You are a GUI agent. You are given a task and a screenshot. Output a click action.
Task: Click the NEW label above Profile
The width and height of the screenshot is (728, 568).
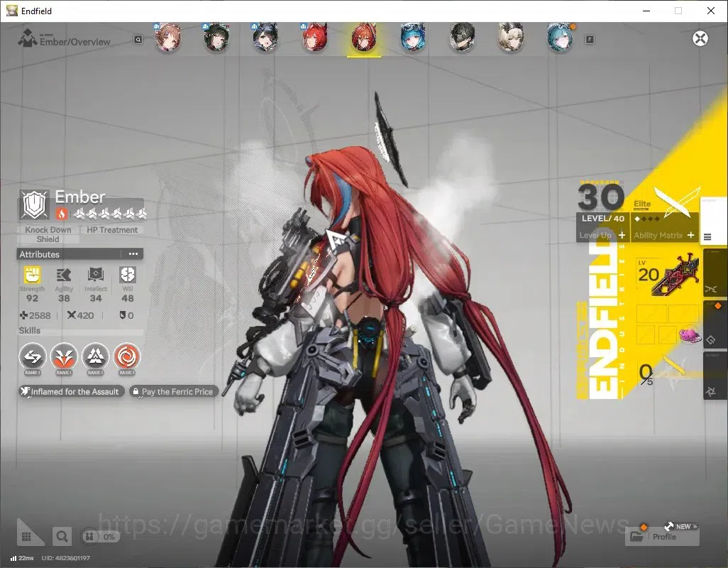(683, 527)
